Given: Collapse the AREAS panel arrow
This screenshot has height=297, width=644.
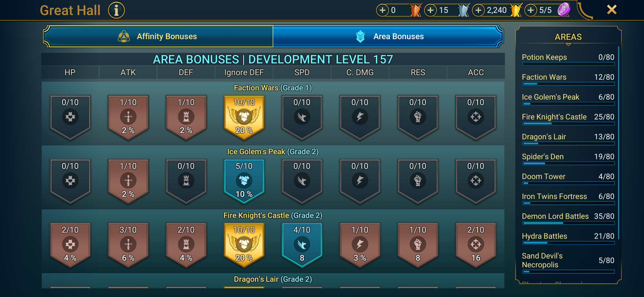Looking at the screenshot, I should [x=568, y=45].
